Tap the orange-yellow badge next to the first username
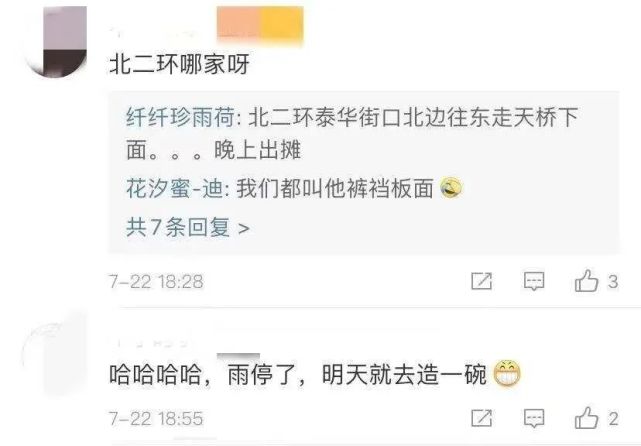641x446 pixels. [x=260, y=23]
